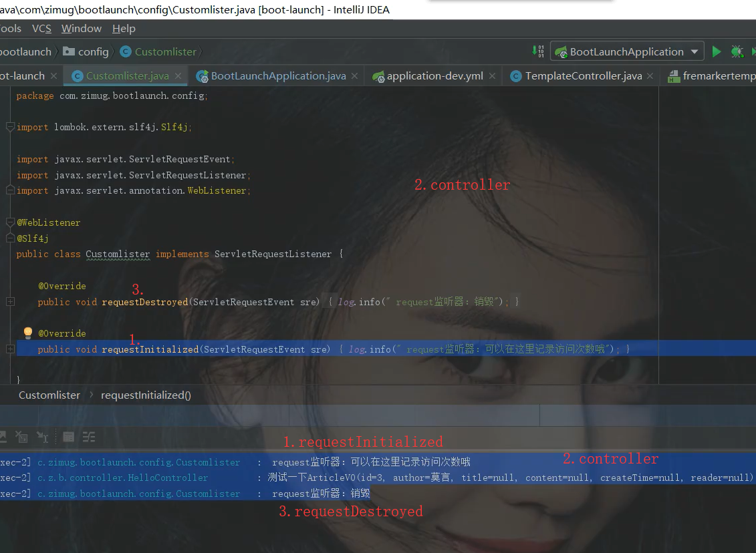Open the Window menu
This screenshot has width=756, height=553.
(x=82, y=29)
